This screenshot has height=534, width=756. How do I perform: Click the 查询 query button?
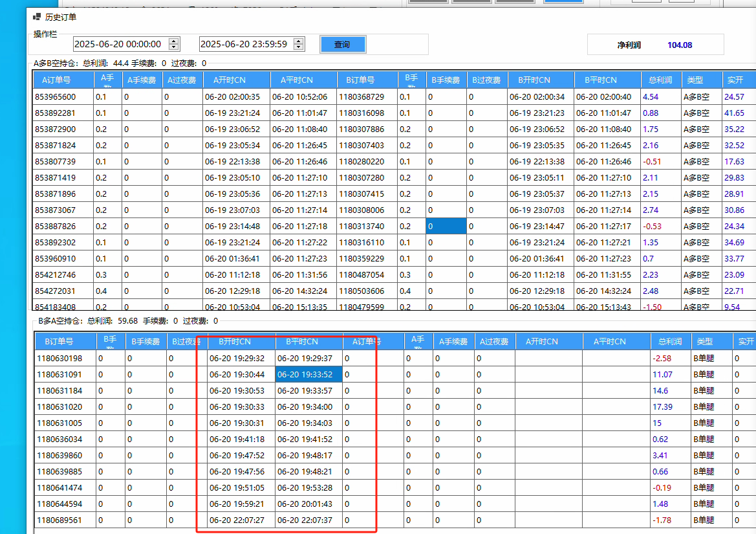coord(342,45)
